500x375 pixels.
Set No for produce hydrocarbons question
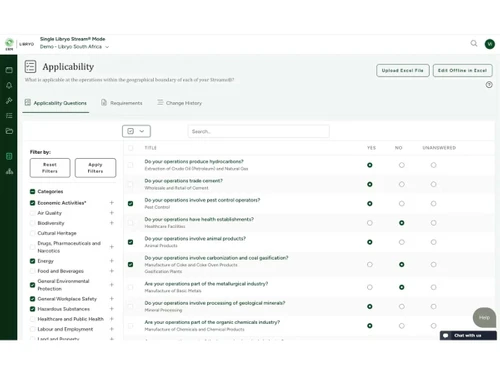(402, 165)
